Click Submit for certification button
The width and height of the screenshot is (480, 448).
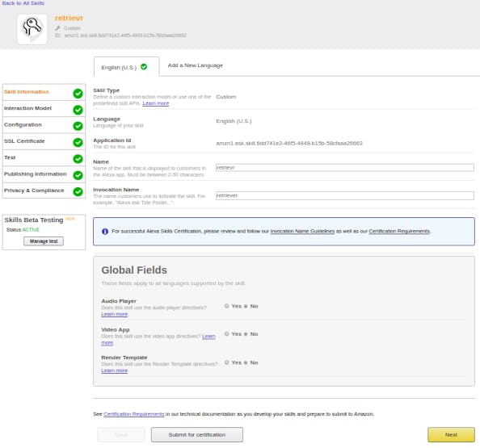click(x=197, y=434)
